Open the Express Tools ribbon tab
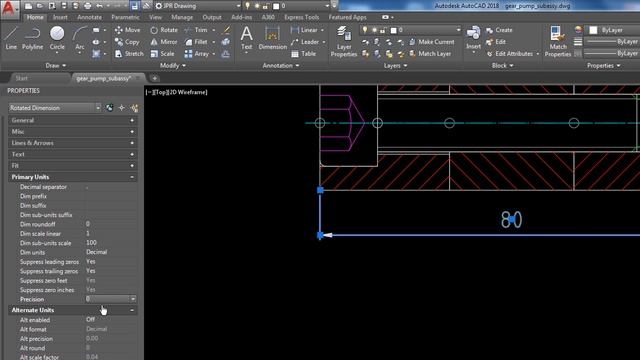This screenshot has height=360, width=640. click(x=302, y=17)
